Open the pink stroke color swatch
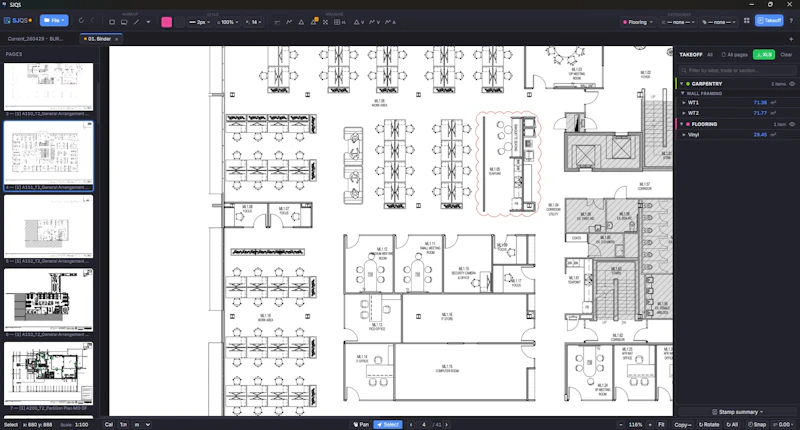Viewport: 800px width, 430px height. click(166, 22)
